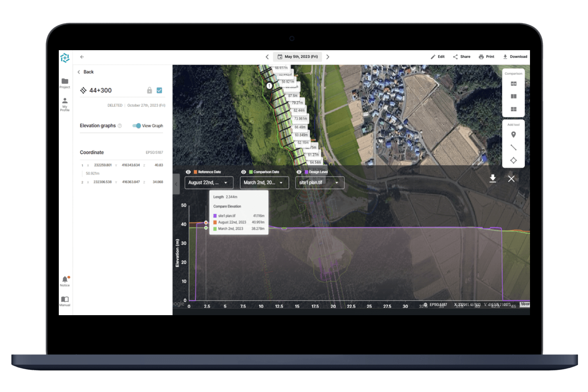Image resolution: width=588 pixels, height=392 pixels.
Task: Close the elevation graph overlay
Action: [511, 179]
